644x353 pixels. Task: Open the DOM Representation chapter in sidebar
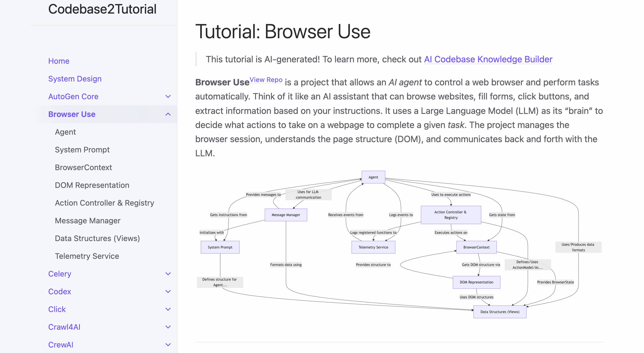coord(92,185)
